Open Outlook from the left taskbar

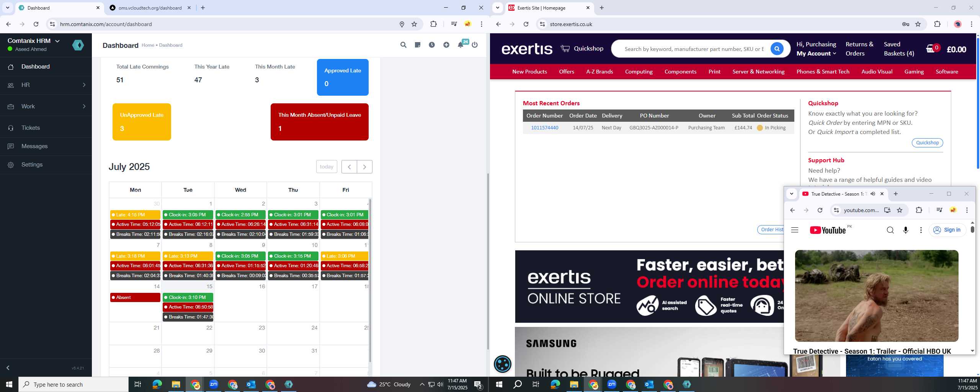point(251,384)
